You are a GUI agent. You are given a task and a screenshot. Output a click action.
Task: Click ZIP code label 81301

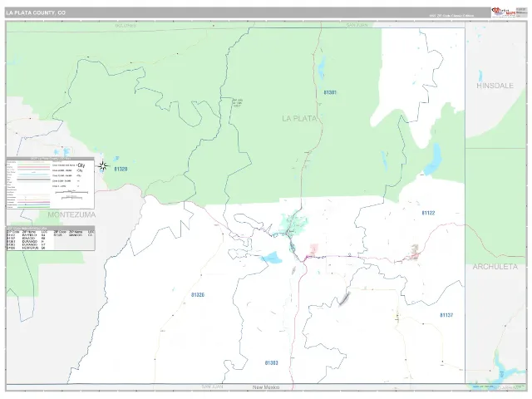click(330, 92)
